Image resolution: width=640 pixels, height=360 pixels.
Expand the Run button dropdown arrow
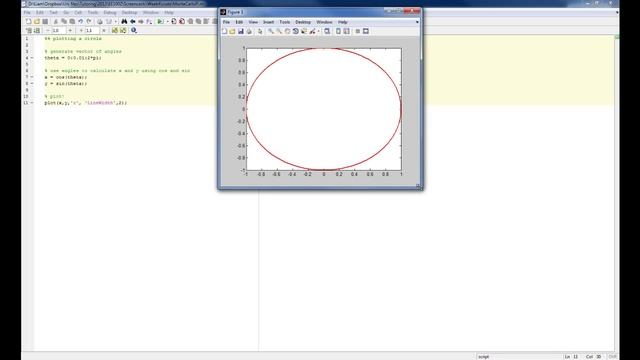[167, 21]
